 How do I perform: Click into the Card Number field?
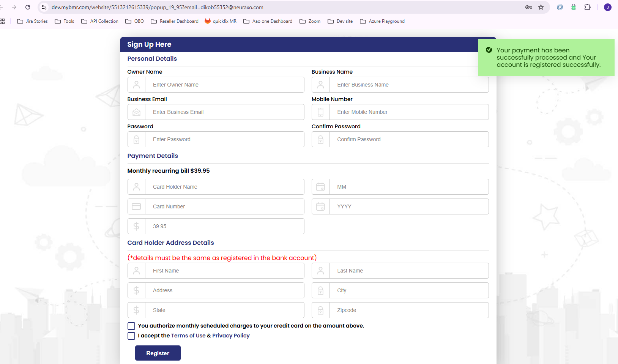pyautogui.click(x=224, y=206)
